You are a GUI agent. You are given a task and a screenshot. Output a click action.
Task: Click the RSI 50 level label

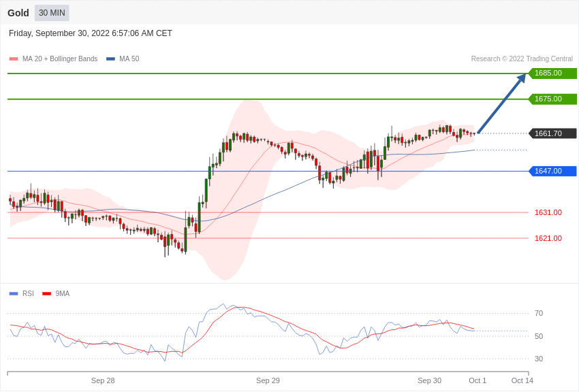(539, 336)
